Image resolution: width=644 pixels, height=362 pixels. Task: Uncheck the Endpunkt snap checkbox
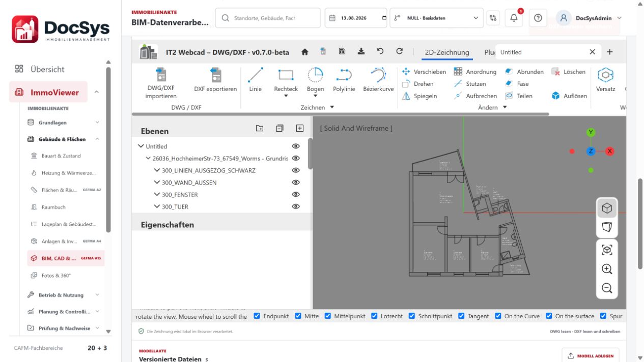click(257, 316)
